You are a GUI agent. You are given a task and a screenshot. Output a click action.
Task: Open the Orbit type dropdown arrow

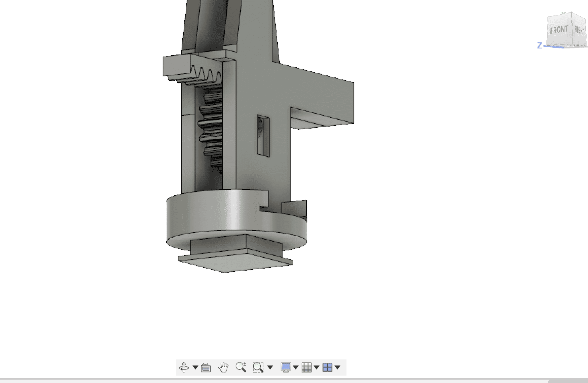tap(195, 367)
